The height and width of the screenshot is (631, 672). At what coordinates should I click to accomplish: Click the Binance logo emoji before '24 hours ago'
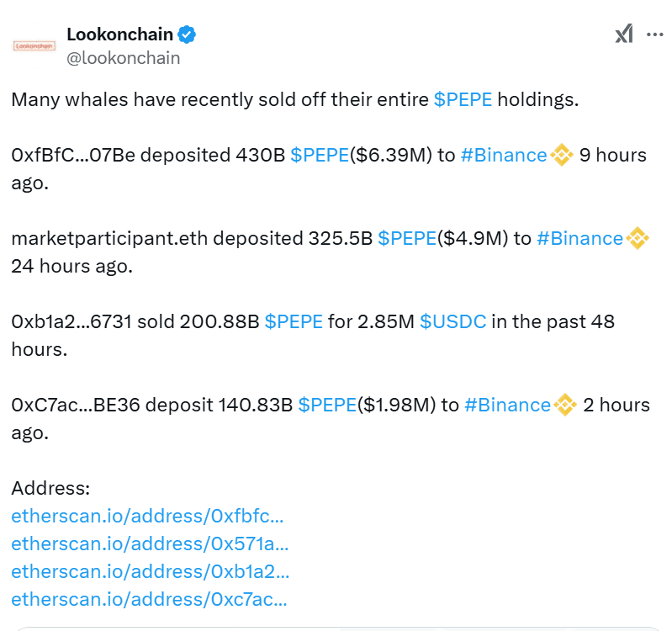(638, 238)
